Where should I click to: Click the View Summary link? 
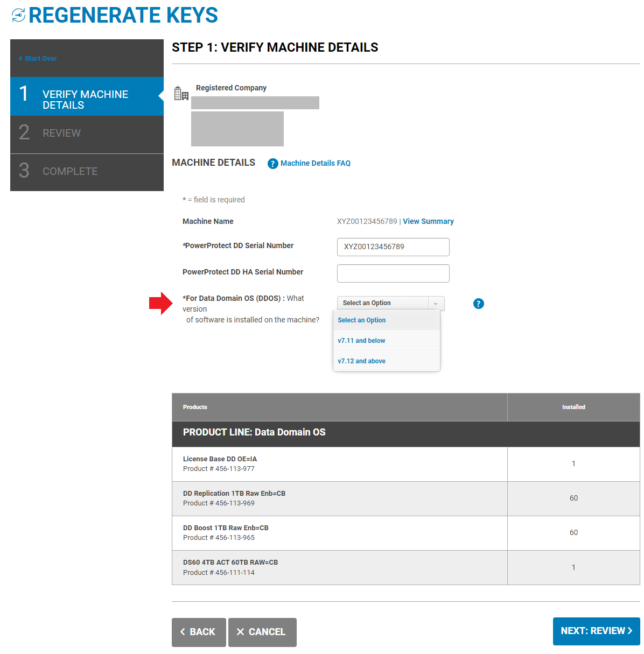click(428, 221)
